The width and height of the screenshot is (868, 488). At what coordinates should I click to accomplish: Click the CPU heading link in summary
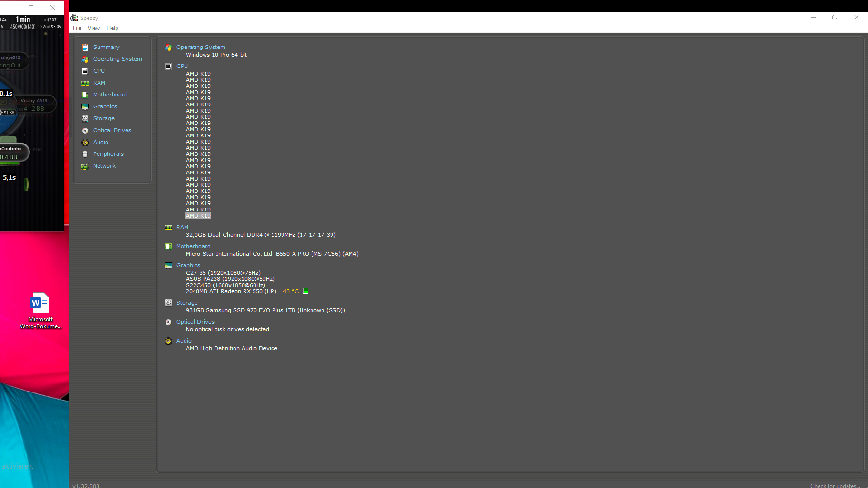[x=182, y=66]
